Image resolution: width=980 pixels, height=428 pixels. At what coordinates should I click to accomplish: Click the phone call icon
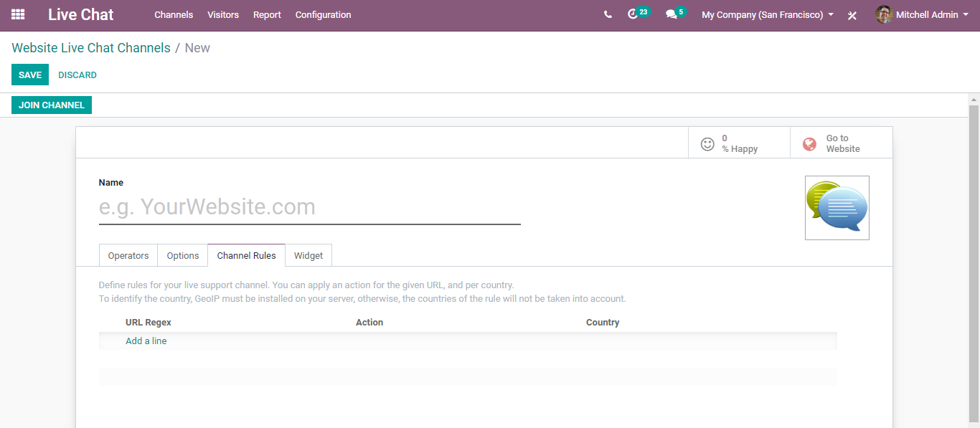(x=608, y=14)
